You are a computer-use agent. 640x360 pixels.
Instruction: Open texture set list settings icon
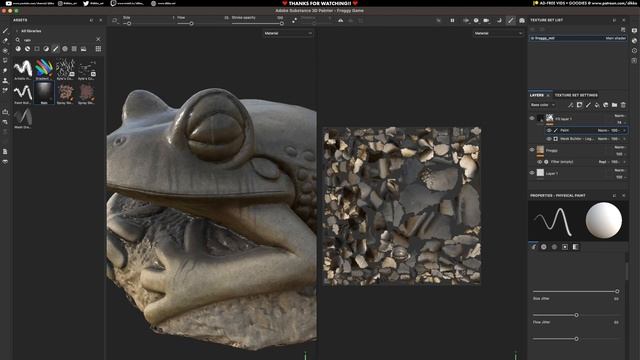click(x=623, y=29)
